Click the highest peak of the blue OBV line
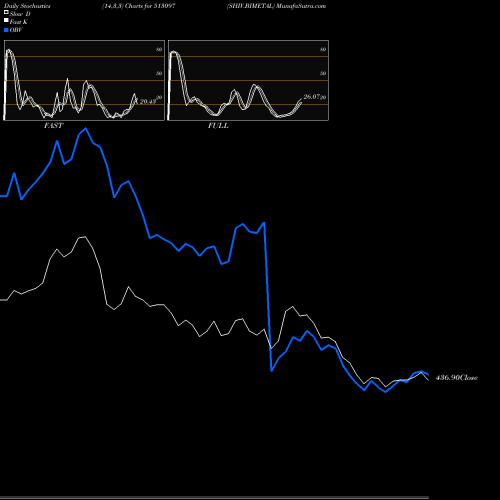 pos(86,128)
